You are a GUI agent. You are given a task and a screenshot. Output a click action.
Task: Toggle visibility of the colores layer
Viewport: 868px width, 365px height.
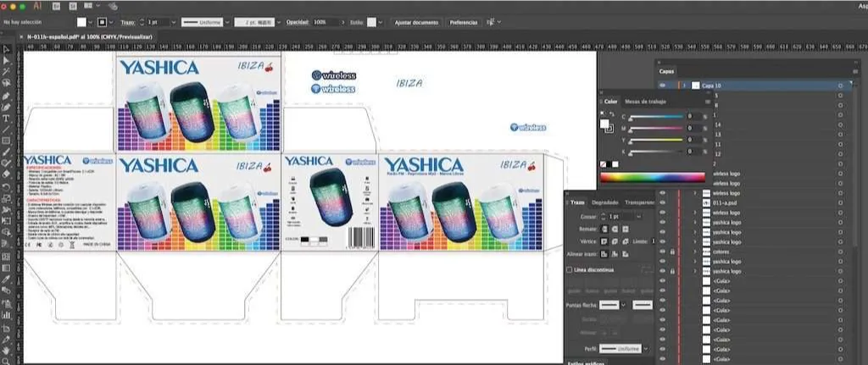pyautogui.click(x=663, y=252)
